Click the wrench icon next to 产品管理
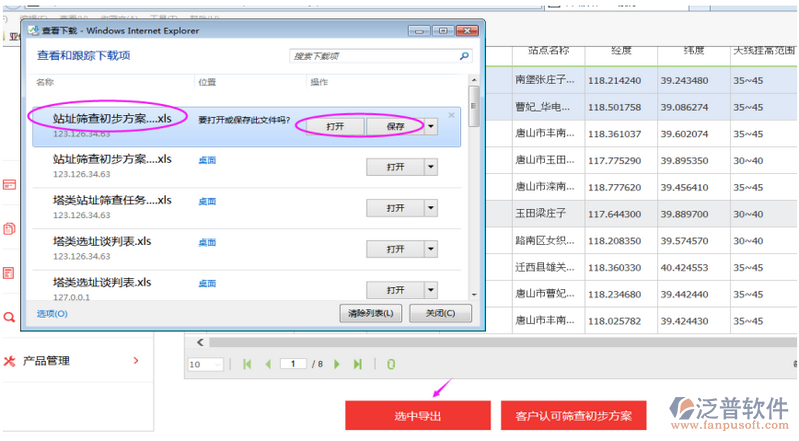 (x=9, y=361)
